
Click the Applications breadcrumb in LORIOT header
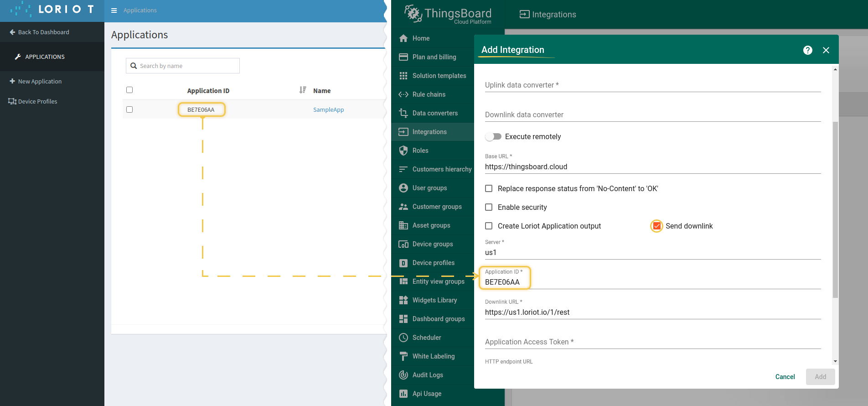(140, 10)
